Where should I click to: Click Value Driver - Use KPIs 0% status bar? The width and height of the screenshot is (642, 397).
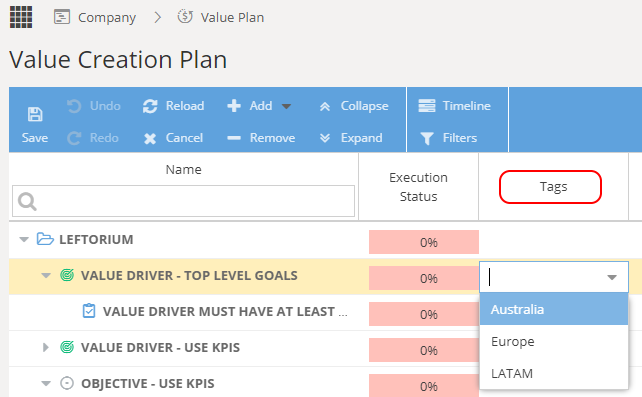[424, 350]
